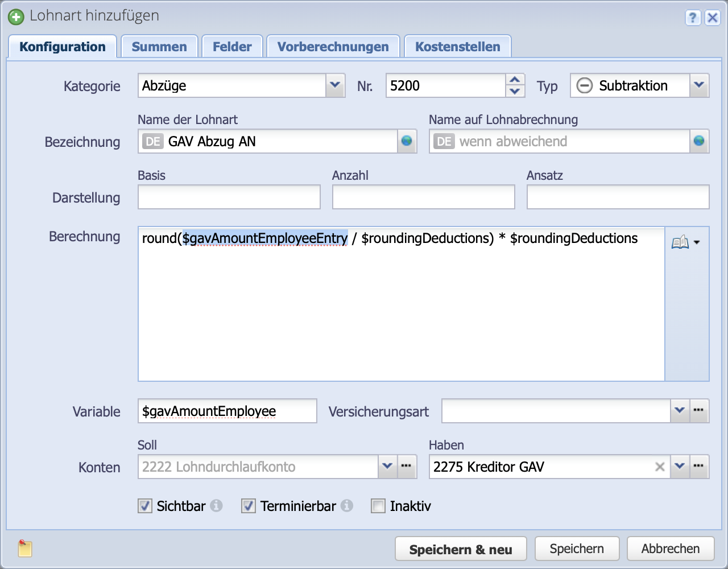Clear the Haben account using the X icon
Screen dimensions: 728x569
pyautogui.click(x=659, y=467)
